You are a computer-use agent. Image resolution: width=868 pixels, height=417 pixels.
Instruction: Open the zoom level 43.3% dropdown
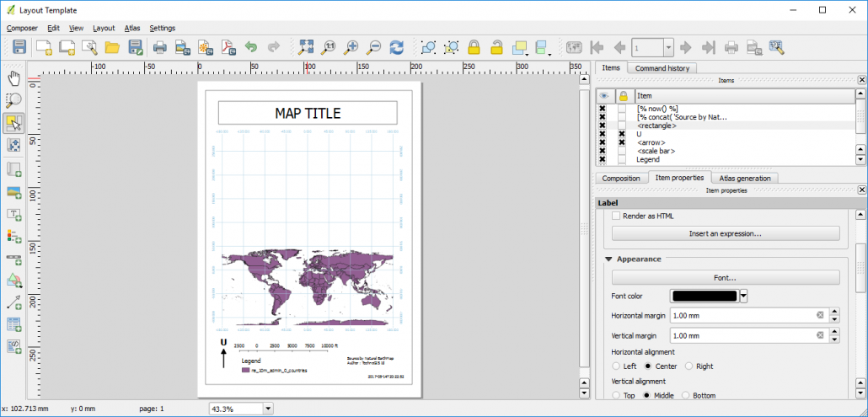269,409
